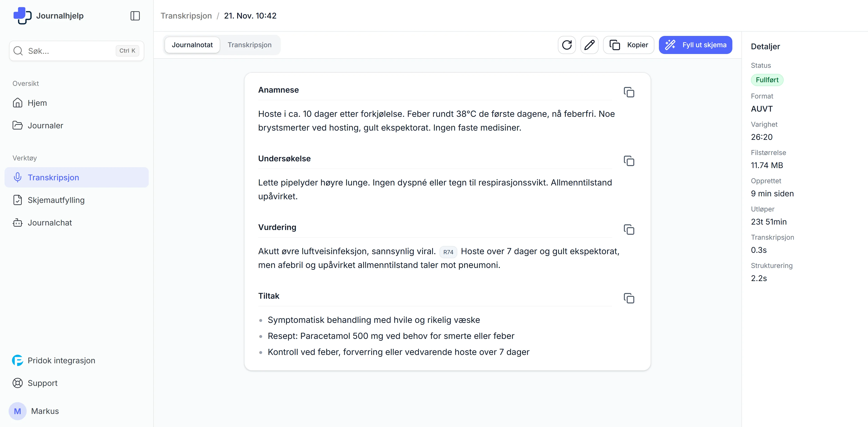Screen dimensions: 868x427
Task: Toggle the sidebar collapse icon
Action: click(x=135, y=16)
